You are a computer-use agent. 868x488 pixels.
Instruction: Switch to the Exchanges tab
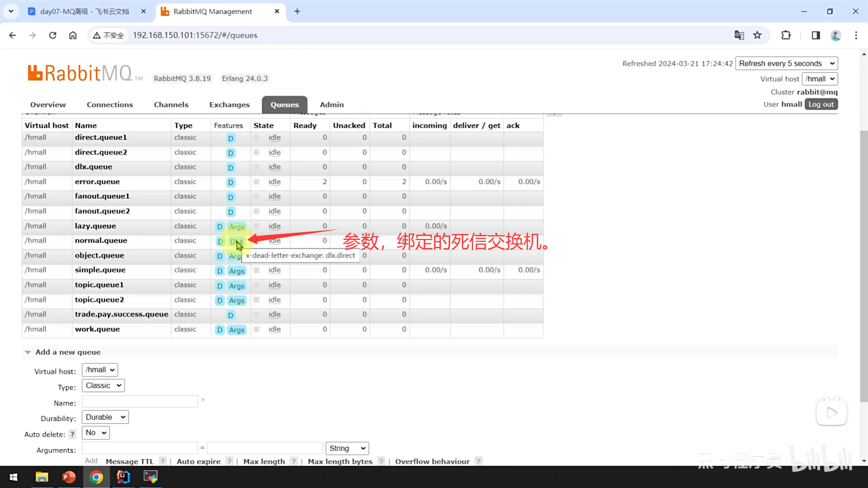(x=229, y=104)
